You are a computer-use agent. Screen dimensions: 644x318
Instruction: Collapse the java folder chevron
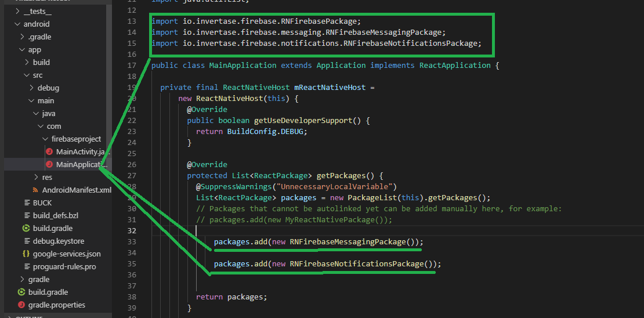(37, 113)
